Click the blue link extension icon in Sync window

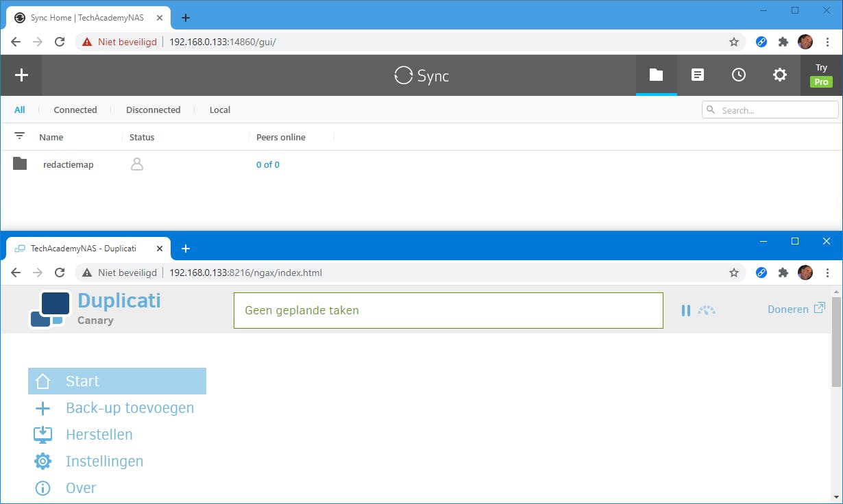(x=761, y=42)
